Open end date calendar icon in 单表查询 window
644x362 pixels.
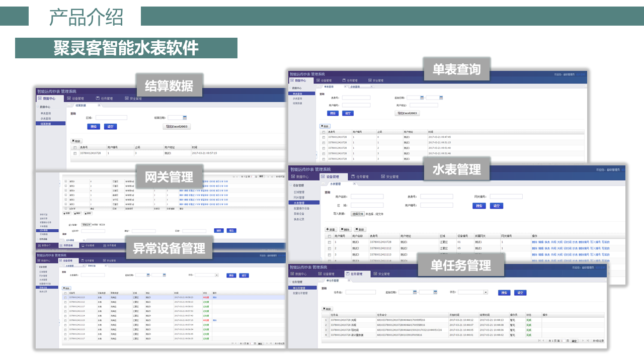(x=441, y=98)
